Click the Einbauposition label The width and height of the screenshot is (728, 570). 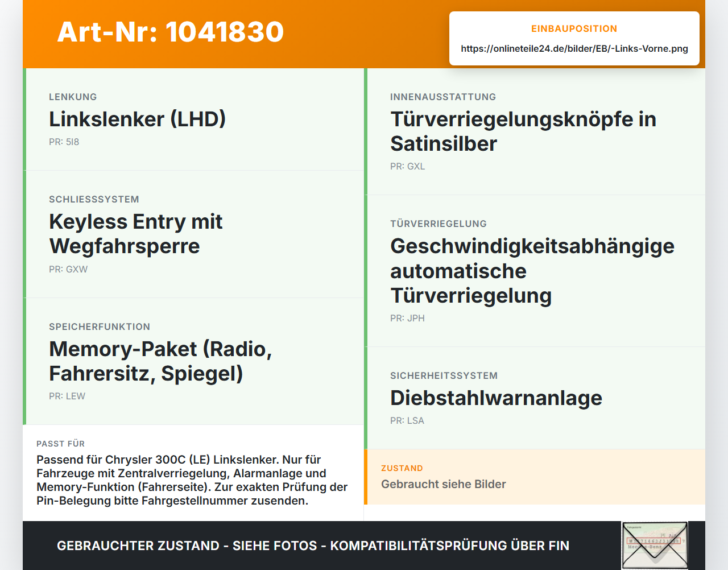coord(574,28)
